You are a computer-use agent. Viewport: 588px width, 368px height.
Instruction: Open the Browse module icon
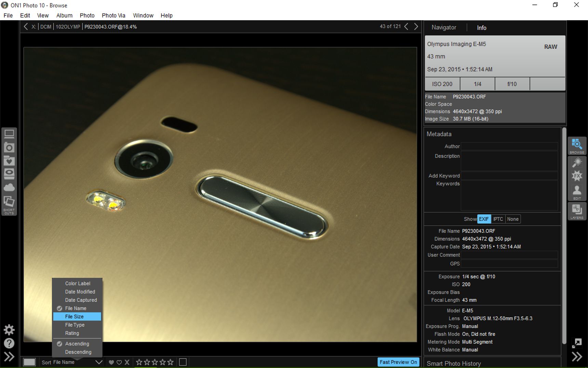click(x=577, y=146)
